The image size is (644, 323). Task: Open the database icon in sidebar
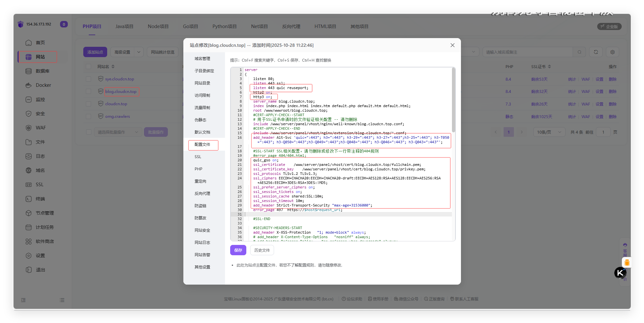(29, 71)
